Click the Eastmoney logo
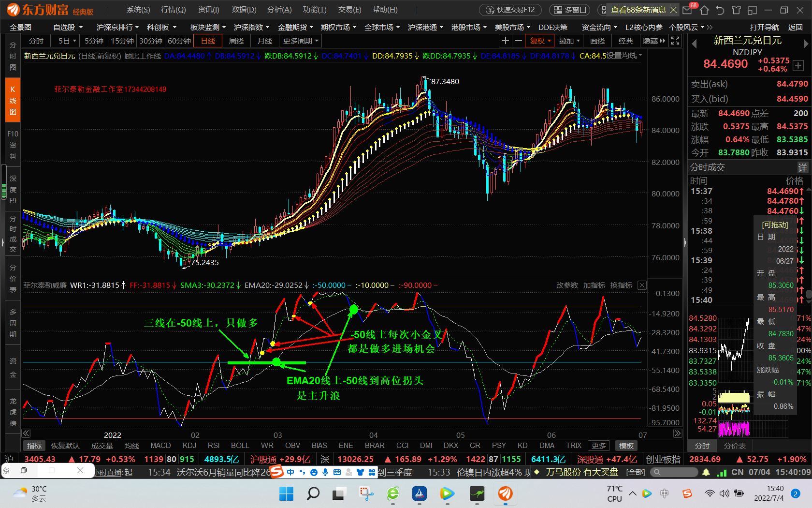The height and width of the screenshot is (508, 812). [50, 10]
